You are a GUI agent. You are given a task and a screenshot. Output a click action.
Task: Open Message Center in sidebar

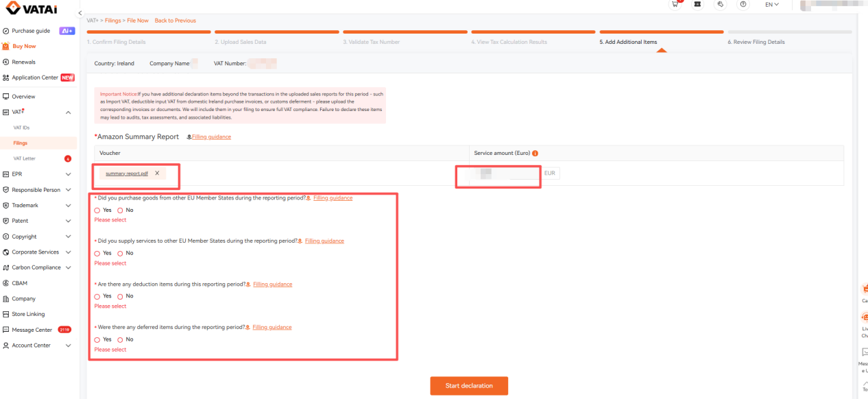pyautogui.click(x=32, y=330)
